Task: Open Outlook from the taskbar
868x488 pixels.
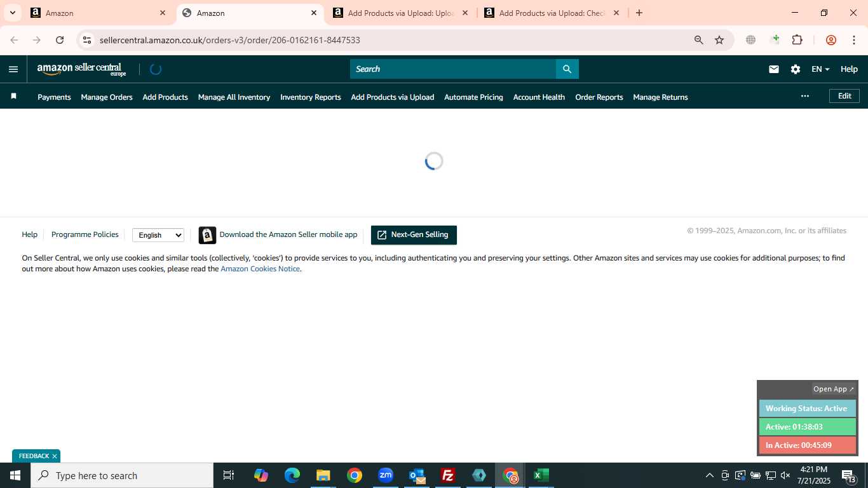Action: coord(417,475)
